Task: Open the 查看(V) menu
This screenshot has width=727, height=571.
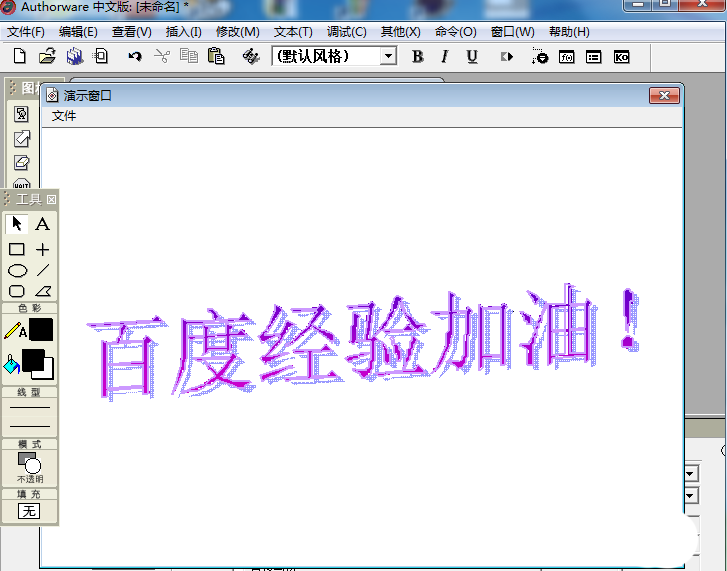Action: (x=132, y=32)
